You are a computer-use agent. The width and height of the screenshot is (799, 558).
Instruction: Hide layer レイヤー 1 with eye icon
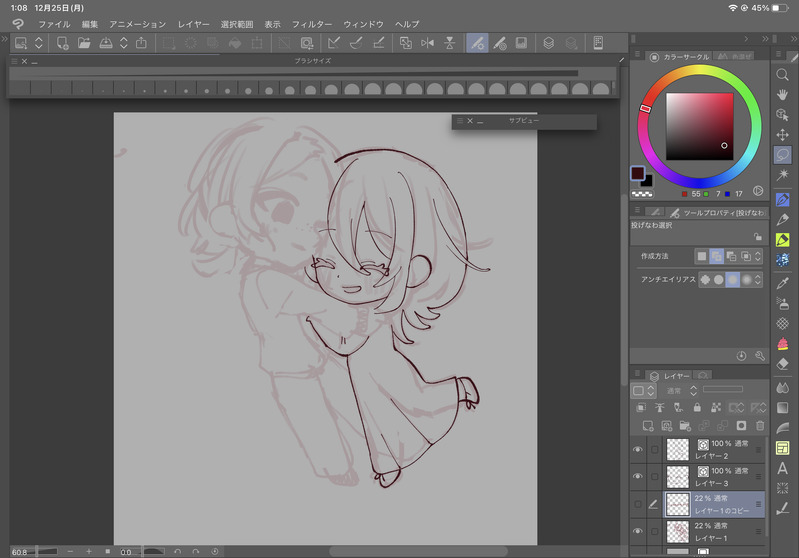pyautogui.click(x=637, y=531)
